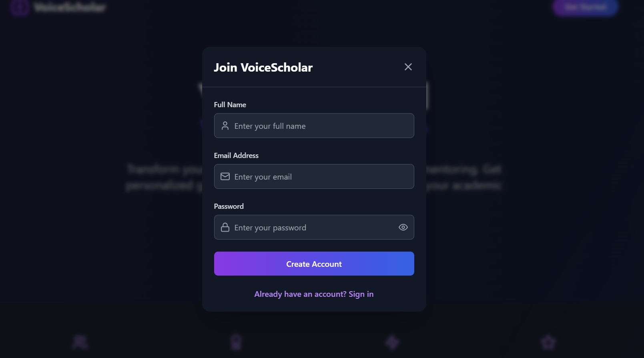Click the padlock icon in password field
This screenshot has height=358, width=644.
pos(225,227)
